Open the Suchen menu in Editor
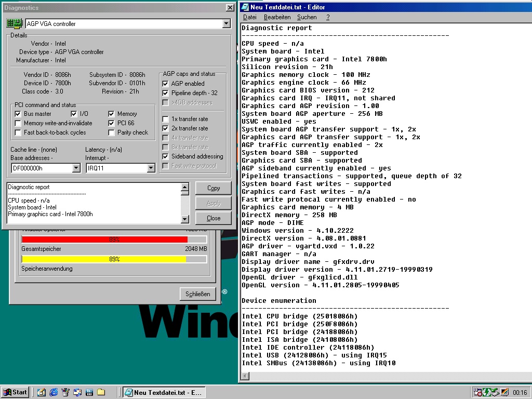The height and width of the screenshot is (399, 532). 307,17
